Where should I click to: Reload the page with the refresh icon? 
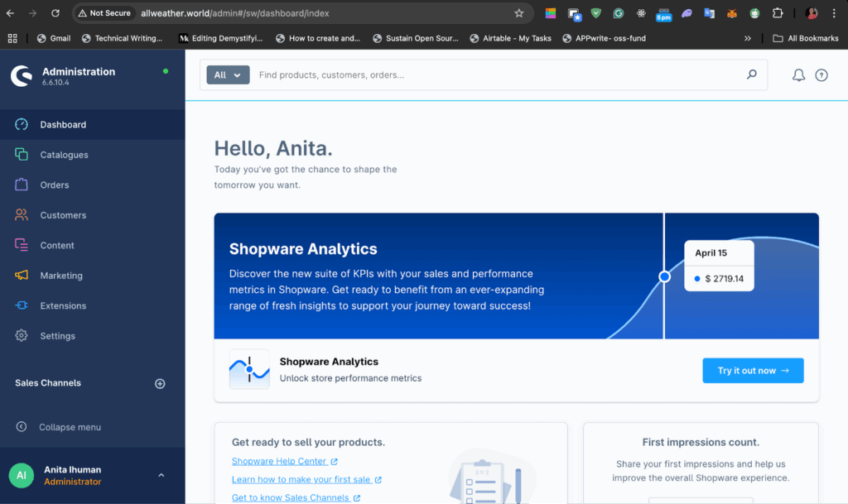pyautogui.click(x=55, y=13)
